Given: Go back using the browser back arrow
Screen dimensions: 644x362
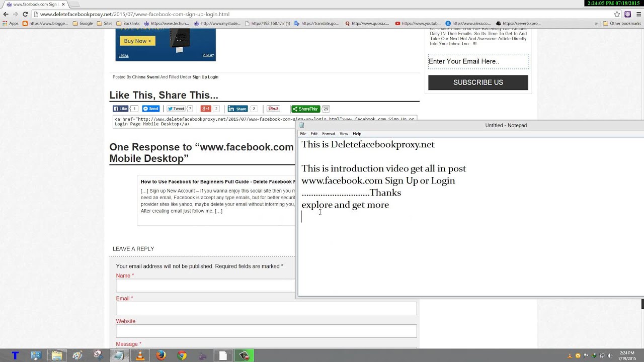Looking at the screenshot, I should 6,14.
